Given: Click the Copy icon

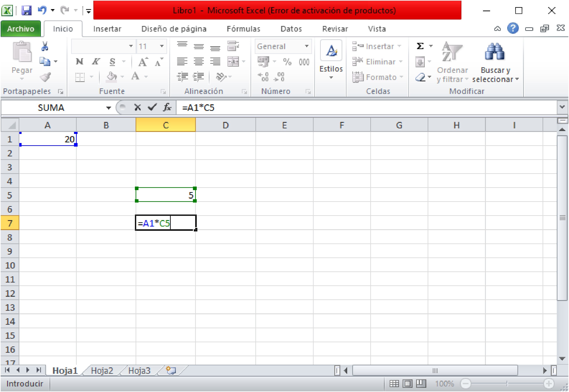Looking at the screenshot, I should click(45, 61).
